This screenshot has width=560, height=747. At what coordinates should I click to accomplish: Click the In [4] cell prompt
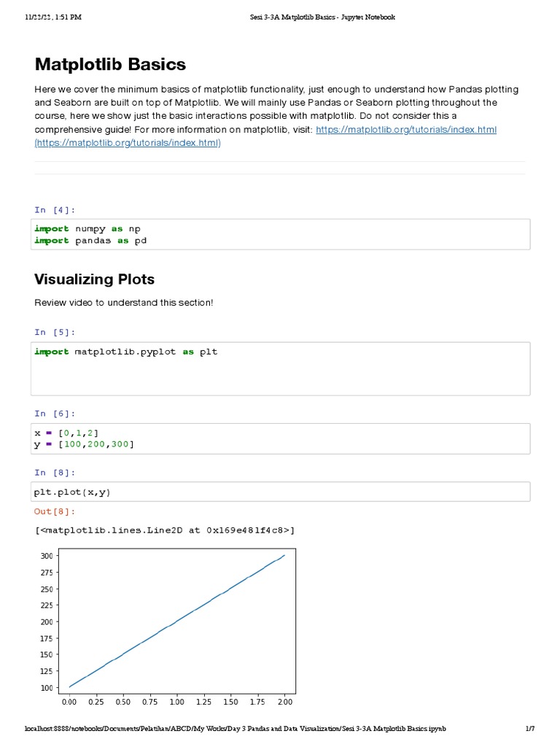[55, 210]
